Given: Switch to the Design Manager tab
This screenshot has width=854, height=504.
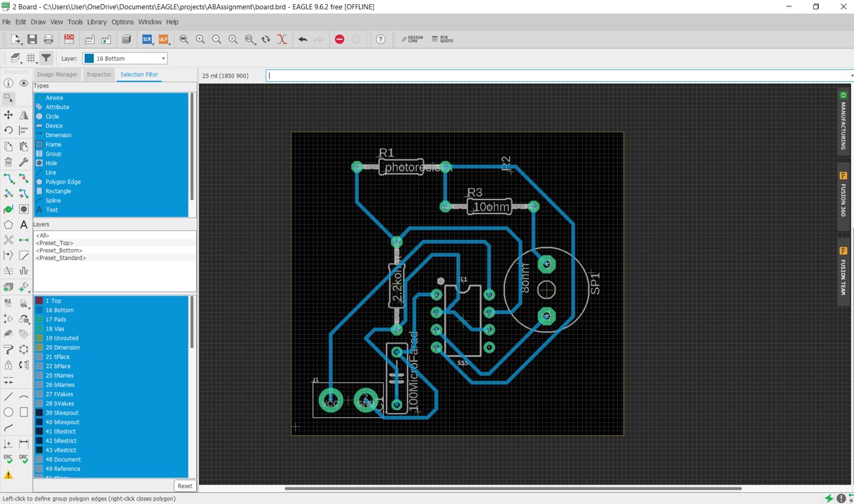Looking at the screenshot, I should [x=57, y=74].
